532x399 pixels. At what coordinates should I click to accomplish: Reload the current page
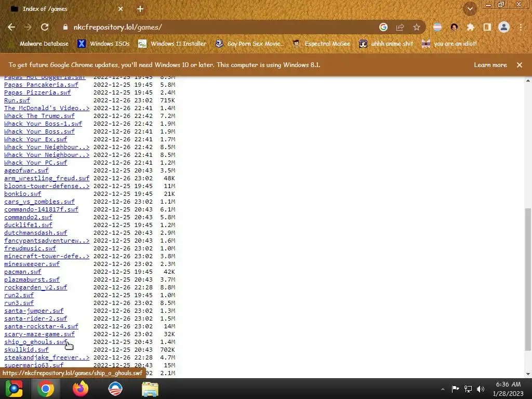pyautogui.click(x=45, y=27)
